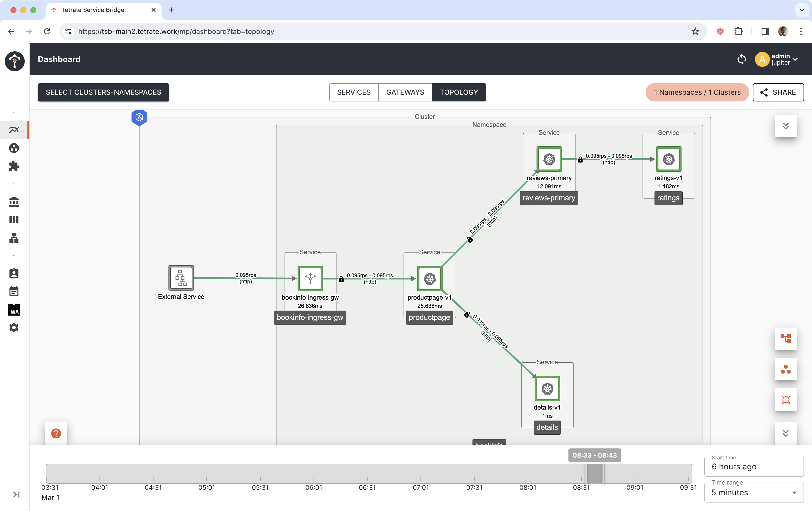Click the blue cluster hexagon icon
This screenshot has height=511, width=812.
click(139, 117)
